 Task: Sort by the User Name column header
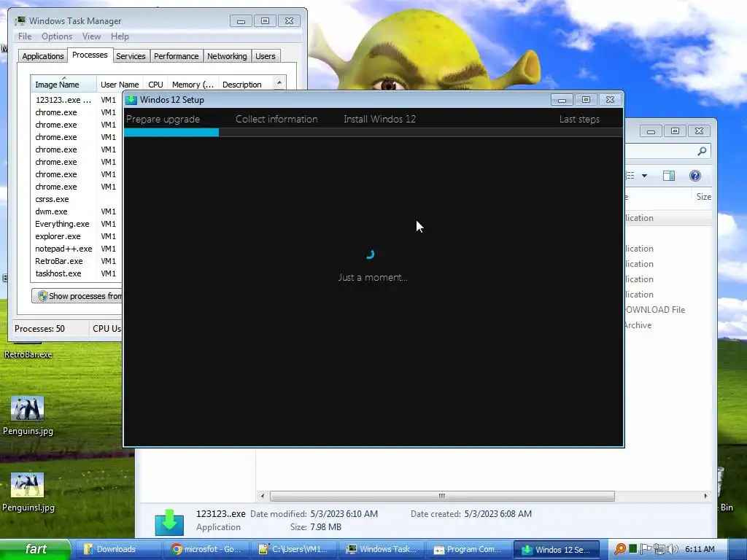click(x=120, y=85)
